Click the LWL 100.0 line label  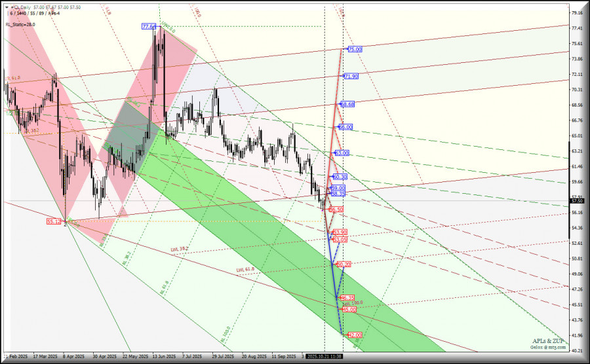(354, 303)
